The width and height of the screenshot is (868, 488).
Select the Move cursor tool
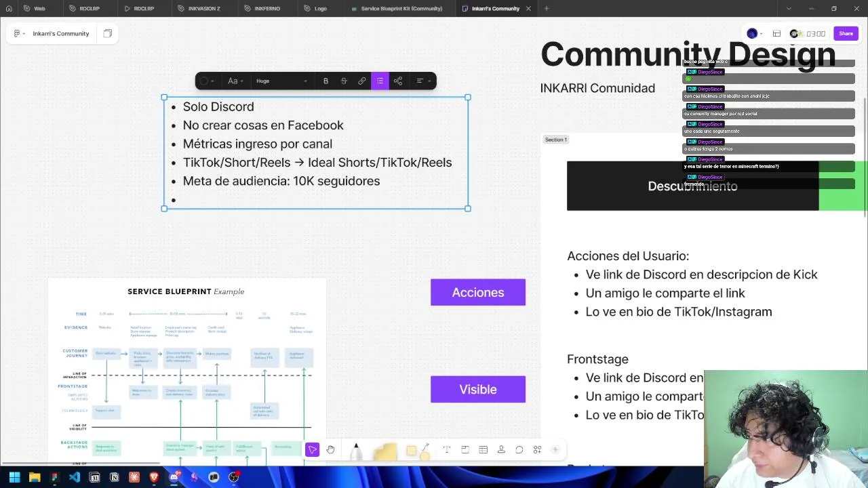coord(312,449)
